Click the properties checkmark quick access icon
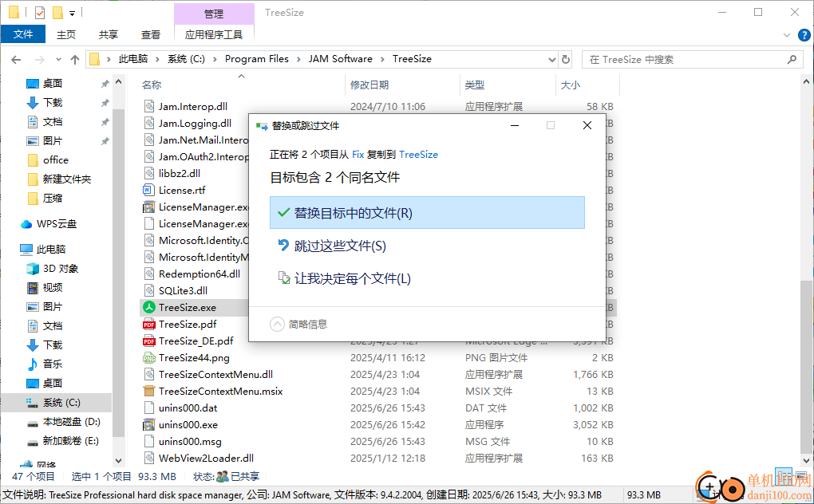 (x=39, y=13)
